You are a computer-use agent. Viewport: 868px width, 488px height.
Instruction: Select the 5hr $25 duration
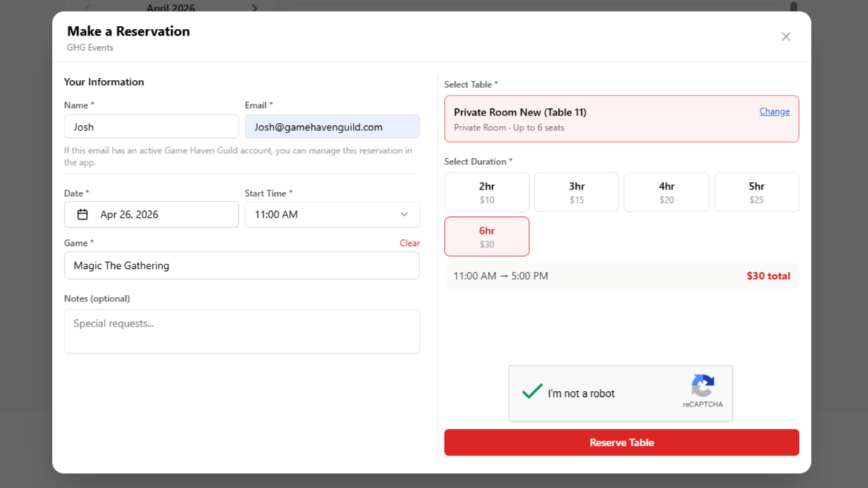(756, 192)
